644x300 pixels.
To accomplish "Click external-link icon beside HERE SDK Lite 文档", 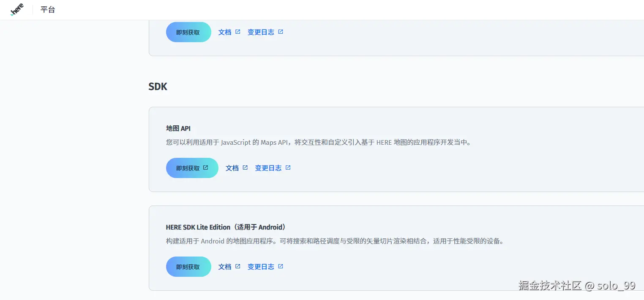I will click(x=238, y=266).
